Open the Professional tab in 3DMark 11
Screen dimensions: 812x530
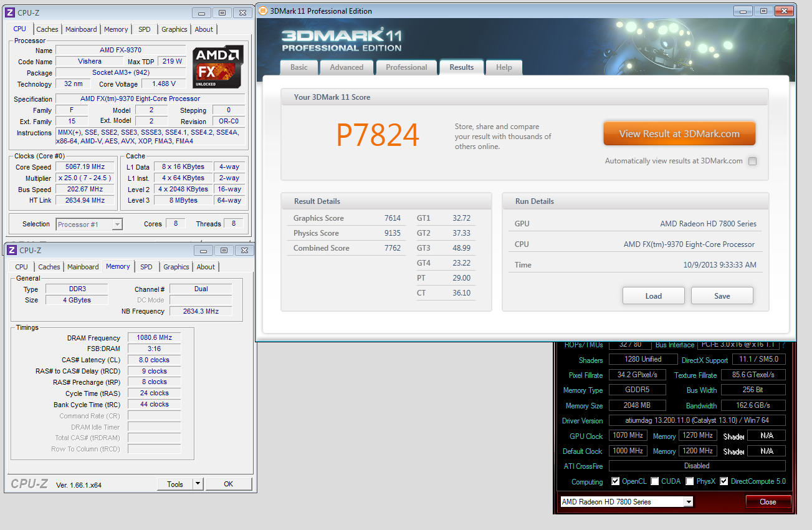coord(406,67)
